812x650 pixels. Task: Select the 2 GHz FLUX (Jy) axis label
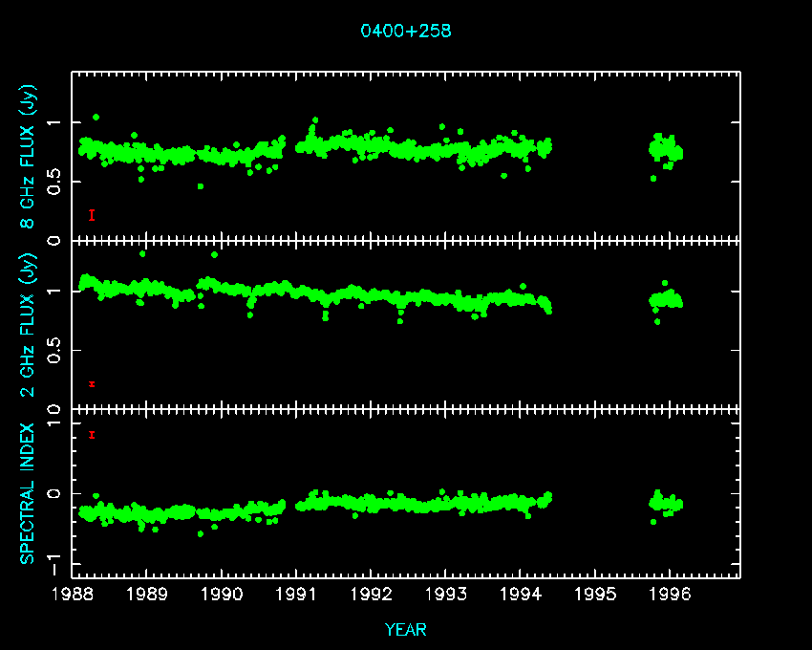click(x=29, y=323)
